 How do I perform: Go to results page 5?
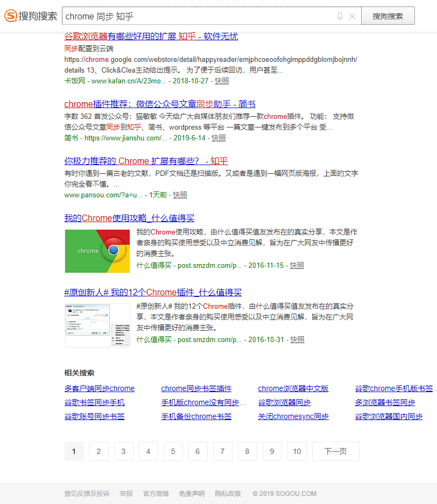pyautogui.click(x=173, y=451)
